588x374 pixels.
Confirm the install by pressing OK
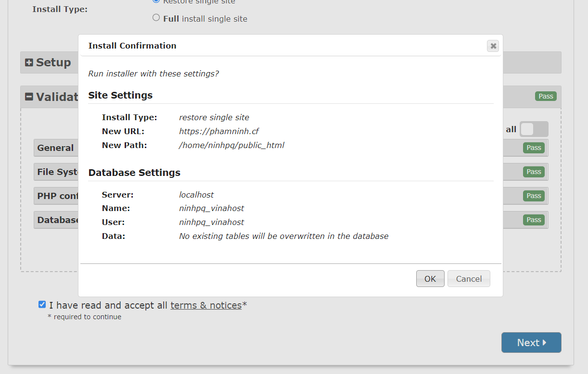pos(430,279)
